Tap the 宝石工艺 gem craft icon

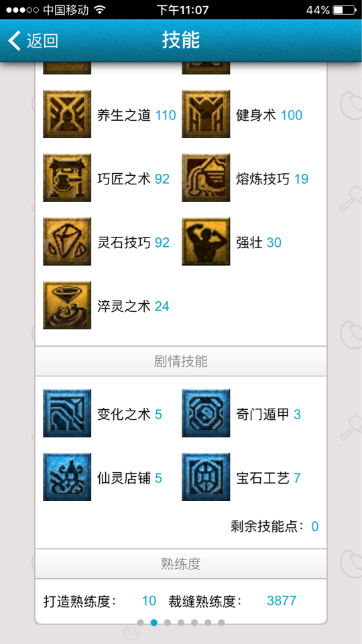[x=206, y=477]
